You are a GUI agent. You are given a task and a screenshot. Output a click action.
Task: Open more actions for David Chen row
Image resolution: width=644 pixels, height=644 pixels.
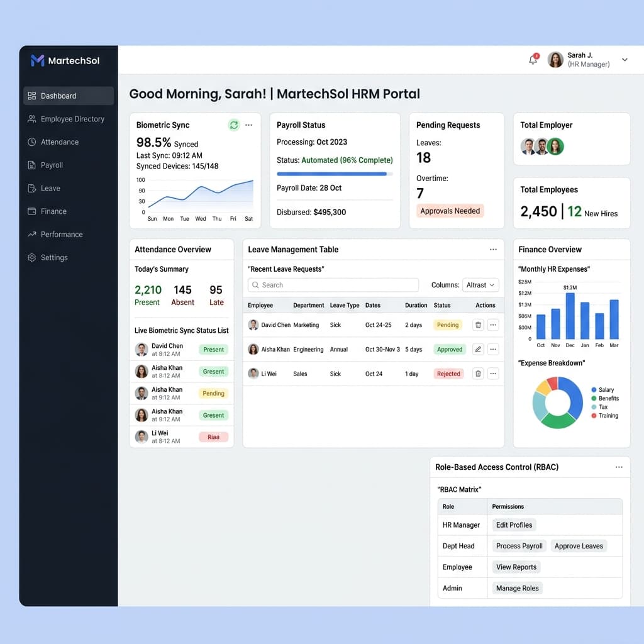[x=493, y=325]
